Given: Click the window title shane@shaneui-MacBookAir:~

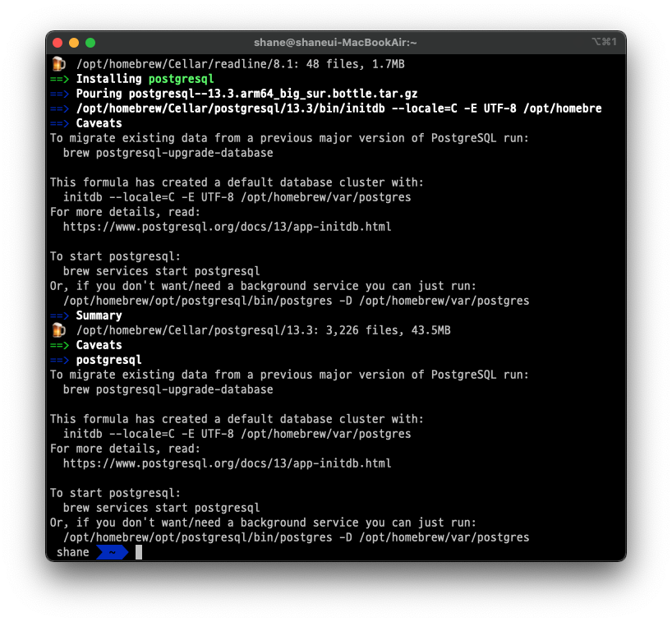Looking at the screenshot, I should (x=335, y=43).
